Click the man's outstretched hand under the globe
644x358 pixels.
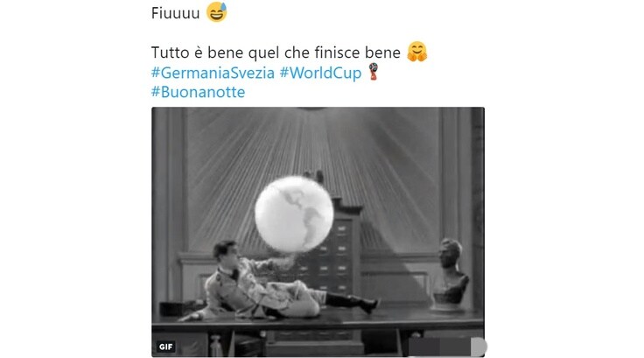(288, 258)
